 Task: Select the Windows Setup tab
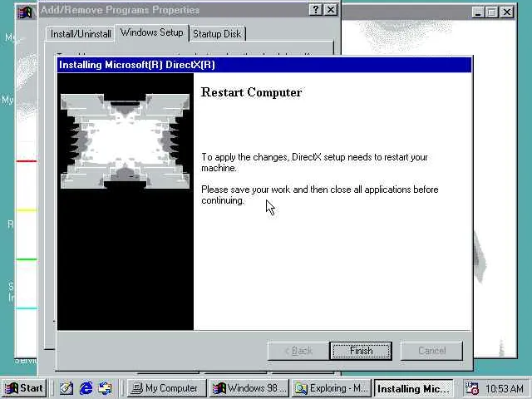coord(151,32)
